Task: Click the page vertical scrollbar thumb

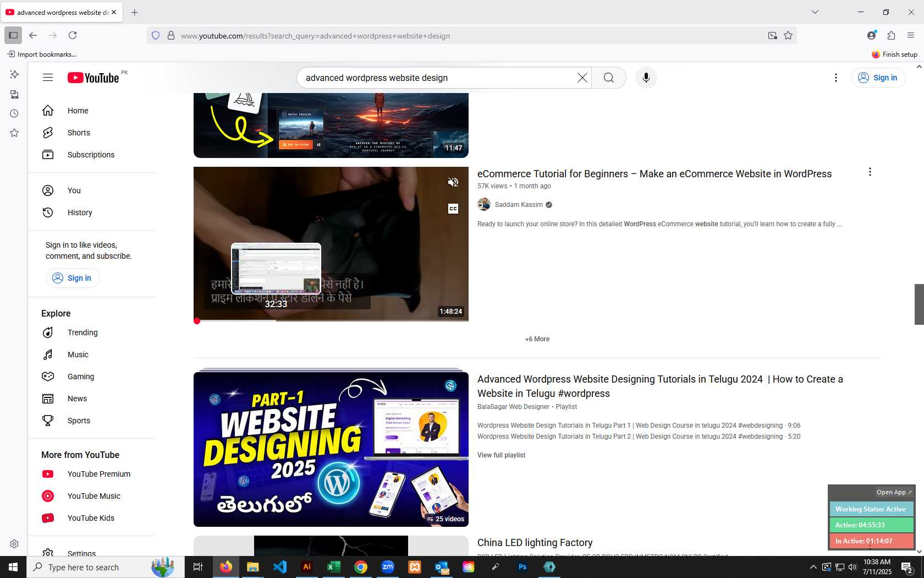Action: pos(919,304)
